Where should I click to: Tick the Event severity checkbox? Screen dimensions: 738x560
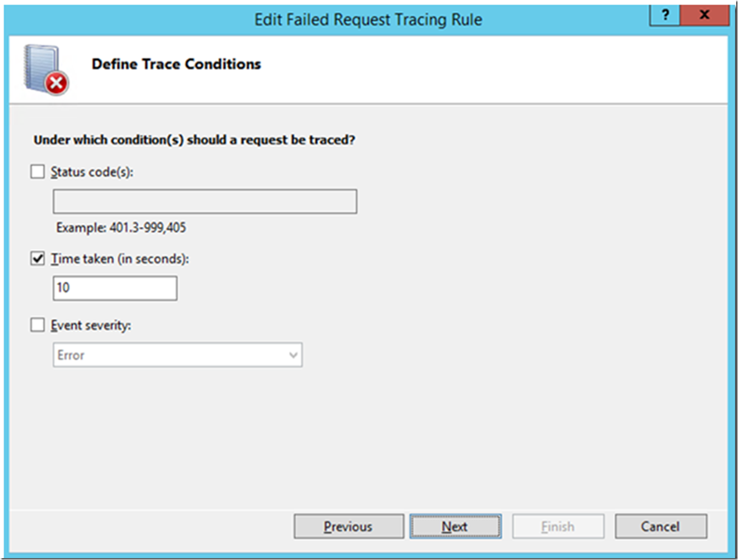point(38,325)
